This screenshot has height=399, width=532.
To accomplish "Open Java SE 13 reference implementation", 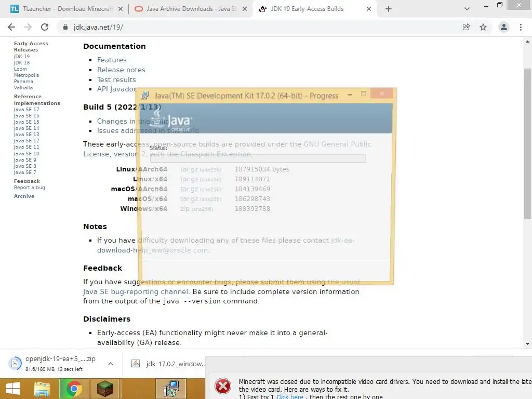I will 26,135.
